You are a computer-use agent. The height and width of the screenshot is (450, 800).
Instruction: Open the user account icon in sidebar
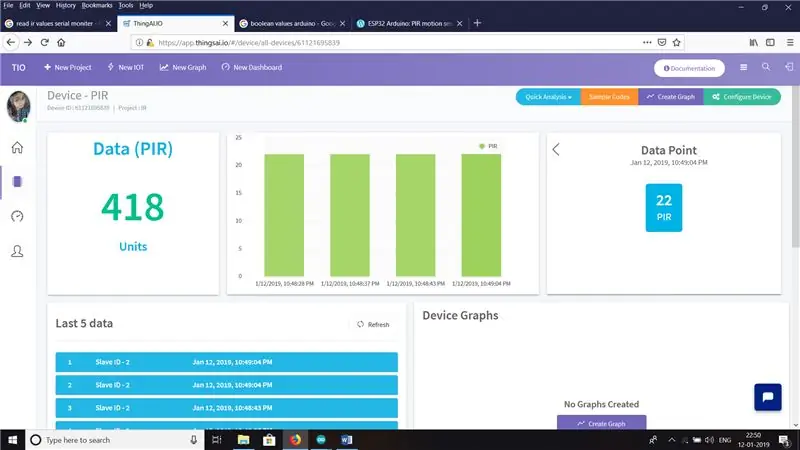[17, 251]
